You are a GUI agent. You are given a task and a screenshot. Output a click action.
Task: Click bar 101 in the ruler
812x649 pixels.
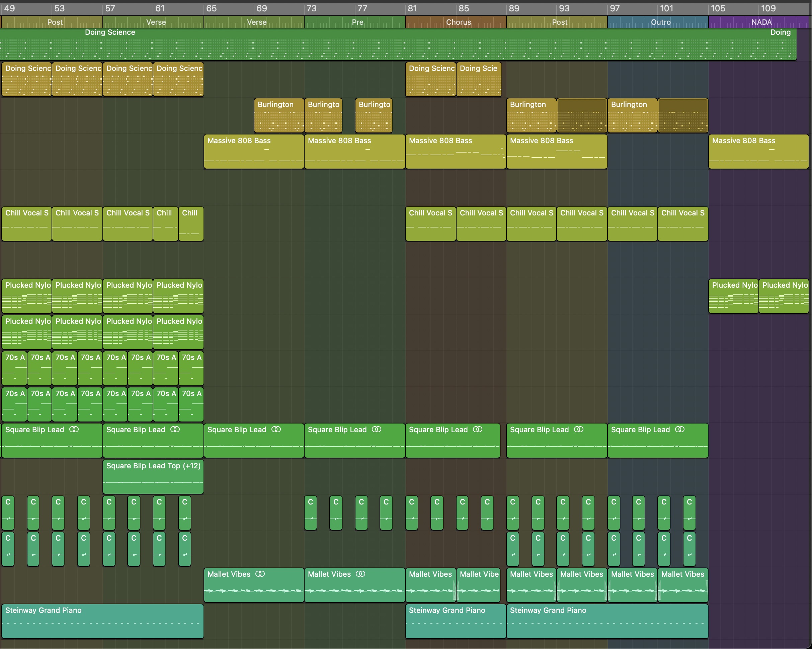click(666, 8)
